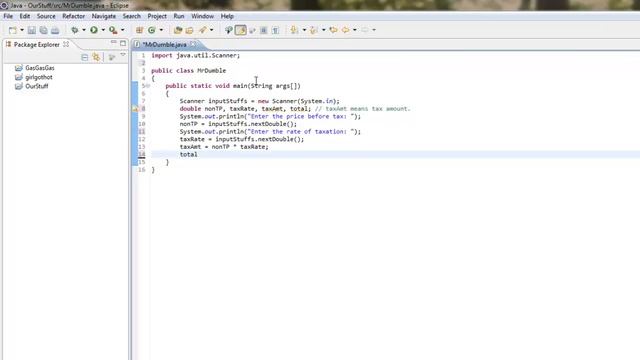Open the Search menu
The height and width of the screenshot is (360, 640).
pos(131,16)
